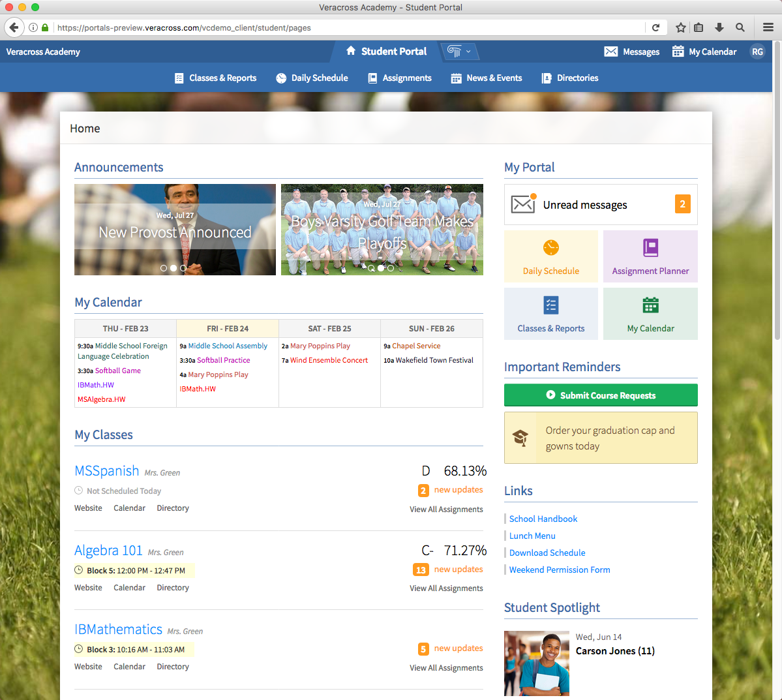The height and width of the screenshot is (700, 782).
Task: Toggle the bookmark star in the address bar
Action: point(680,27)
